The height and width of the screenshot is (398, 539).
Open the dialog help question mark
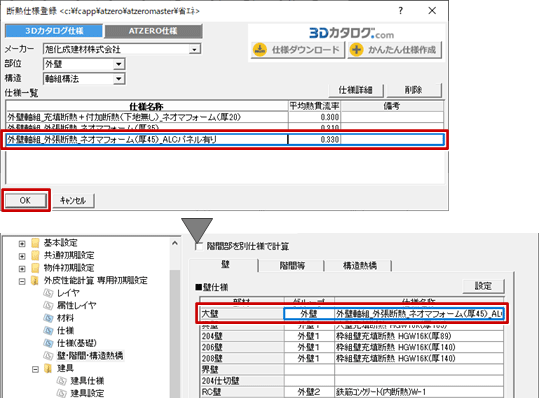(401, 11)
